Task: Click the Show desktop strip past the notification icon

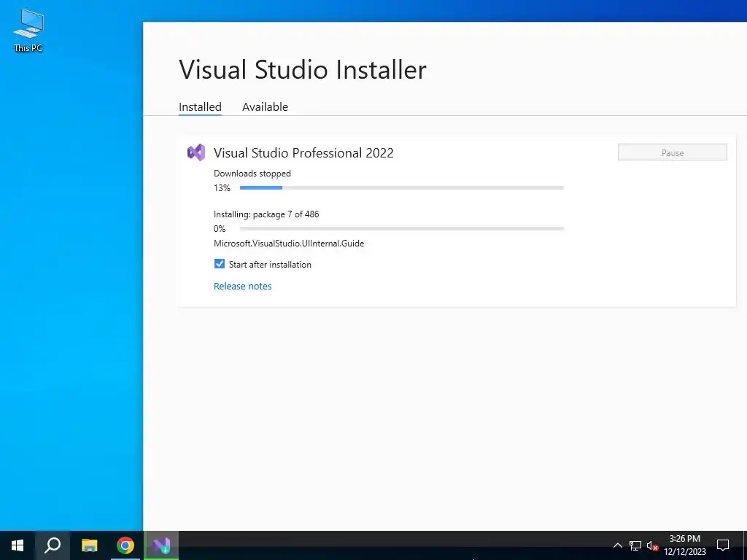Action: click(x=745, y=545)
